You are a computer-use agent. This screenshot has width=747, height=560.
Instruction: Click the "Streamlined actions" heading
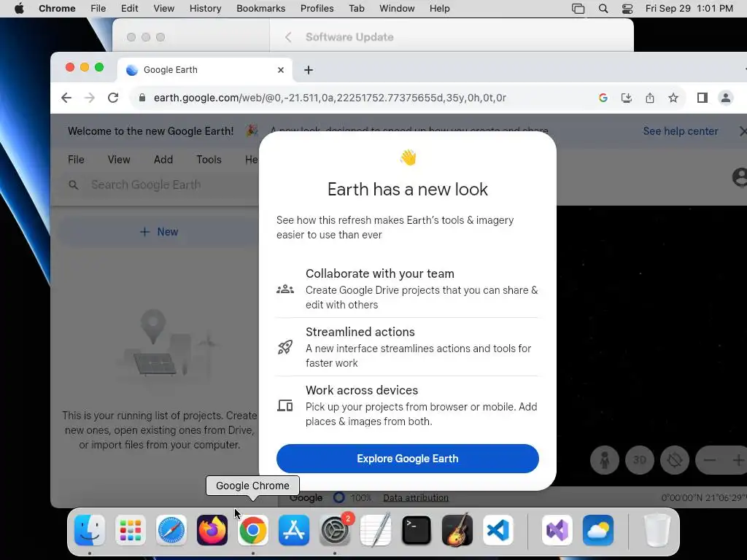point(360,332)
